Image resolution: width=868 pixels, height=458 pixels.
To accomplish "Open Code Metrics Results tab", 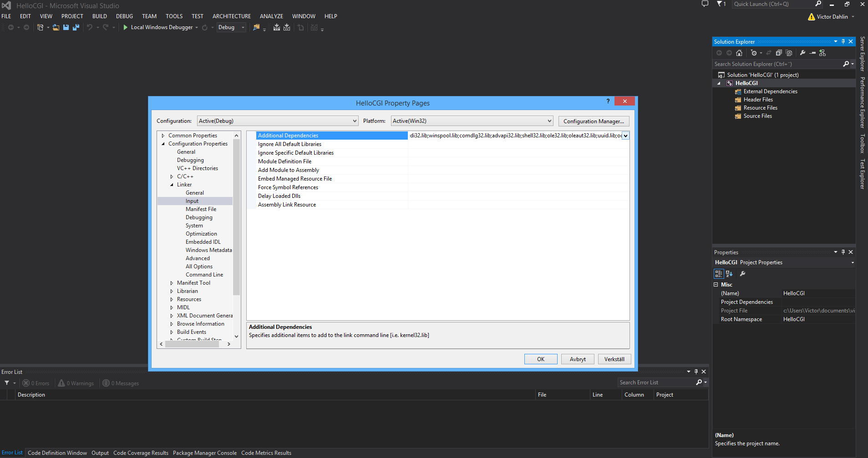I will point(266,453).
